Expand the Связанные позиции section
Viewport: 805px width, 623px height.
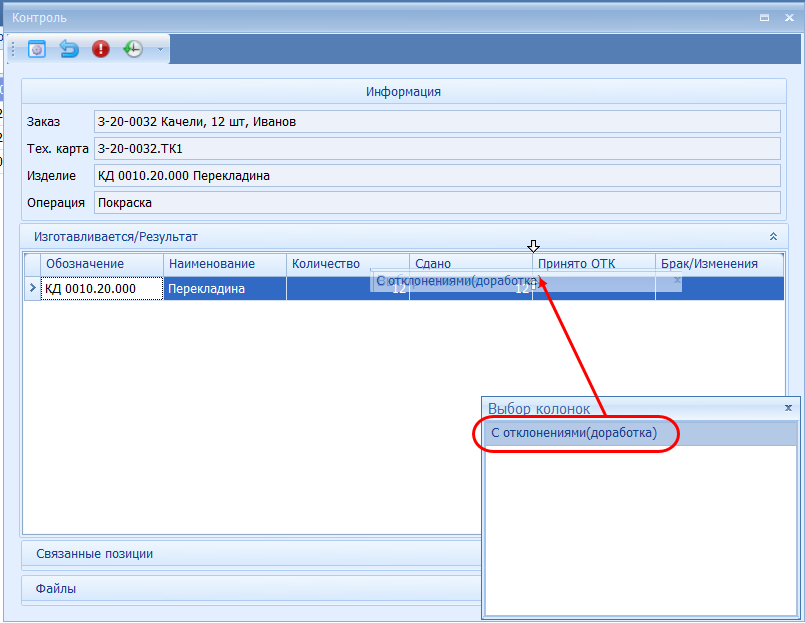coord(250,553)
